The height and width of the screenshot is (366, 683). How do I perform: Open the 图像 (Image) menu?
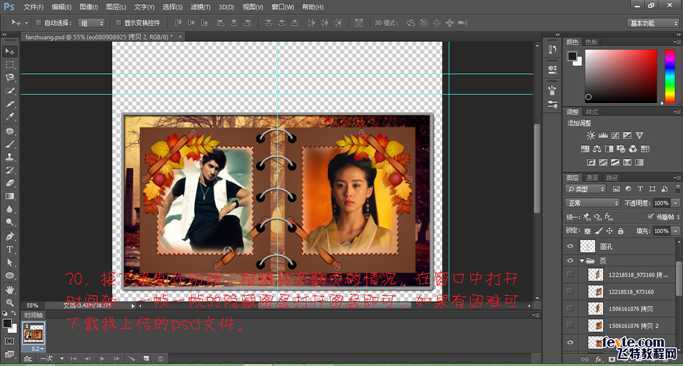pyautogui.click(x=89, y=7)
